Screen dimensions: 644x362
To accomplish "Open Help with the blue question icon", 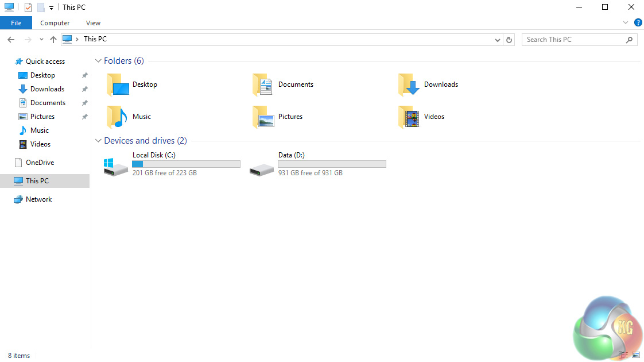I will [638, 22].
